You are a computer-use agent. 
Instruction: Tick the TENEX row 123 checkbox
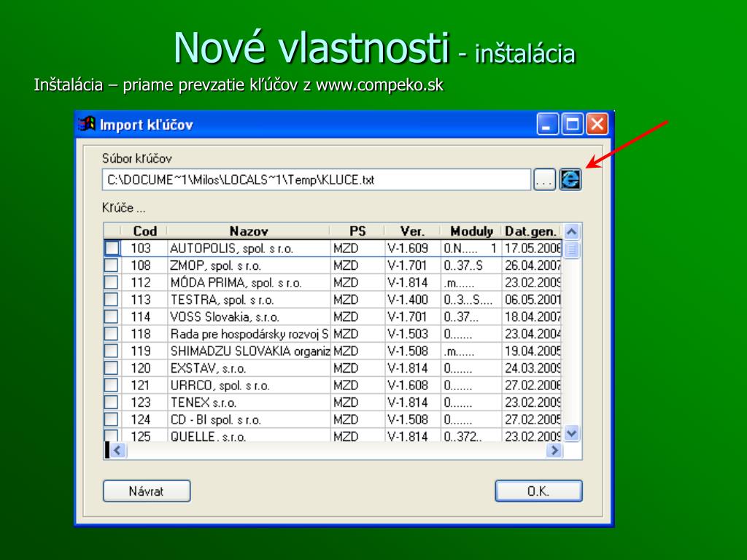point(112,402)
